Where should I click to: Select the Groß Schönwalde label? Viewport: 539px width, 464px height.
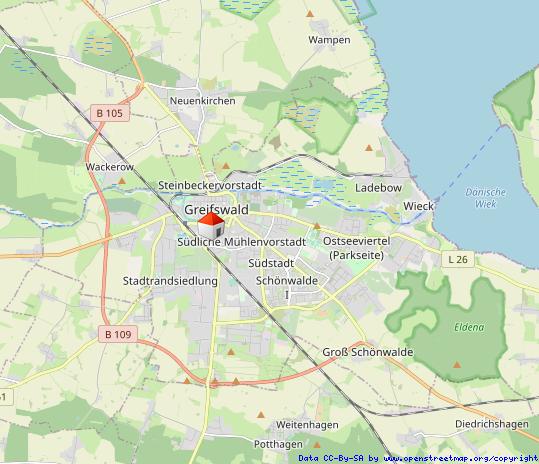point(367,352)
